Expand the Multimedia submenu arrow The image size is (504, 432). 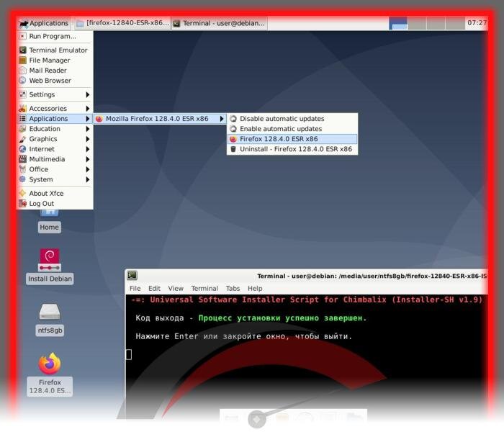(87, 159)
